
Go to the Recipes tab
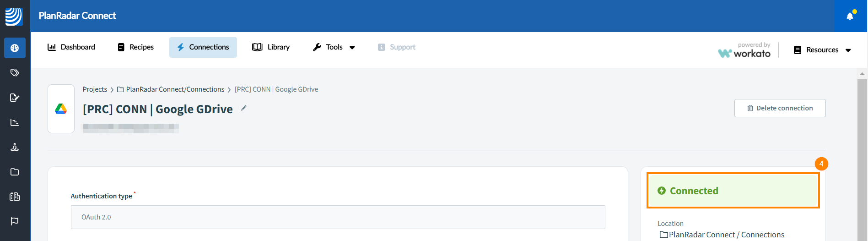point(136,47)
